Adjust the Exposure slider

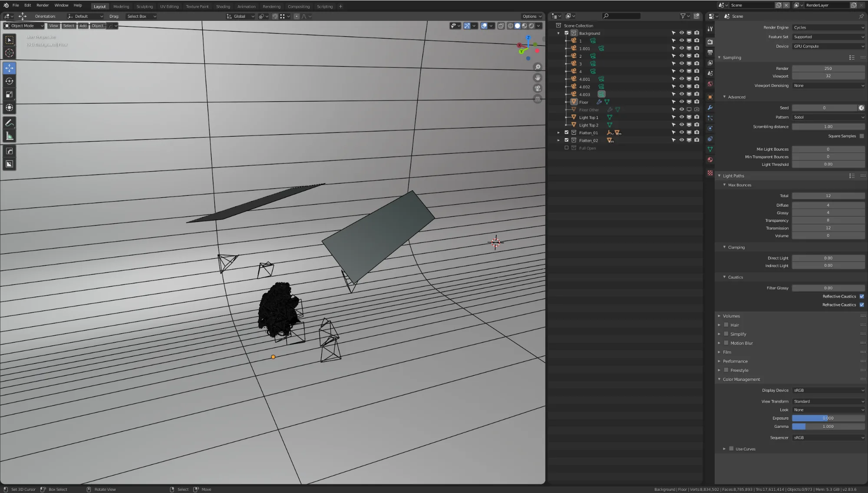point(828,418)
